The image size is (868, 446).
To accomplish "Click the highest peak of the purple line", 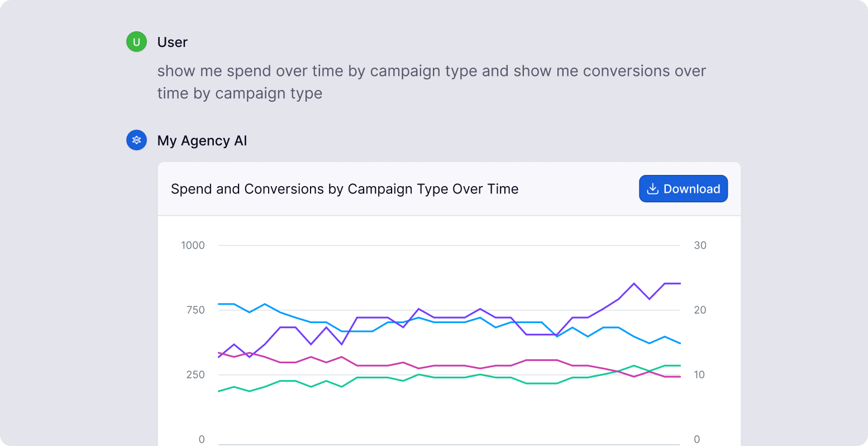I will pos(635,284).
